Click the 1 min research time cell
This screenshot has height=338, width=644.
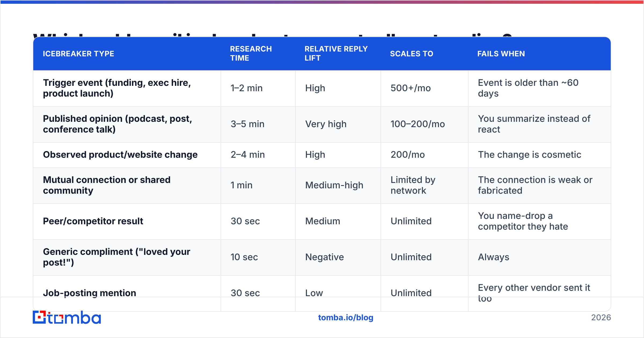point(241,185)
